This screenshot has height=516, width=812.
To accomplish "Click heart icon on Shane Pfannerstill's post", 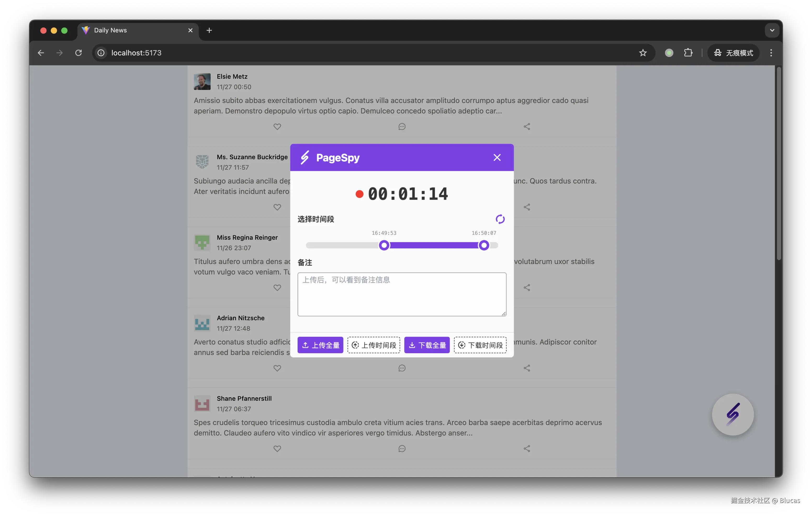I will pos(277,449).
